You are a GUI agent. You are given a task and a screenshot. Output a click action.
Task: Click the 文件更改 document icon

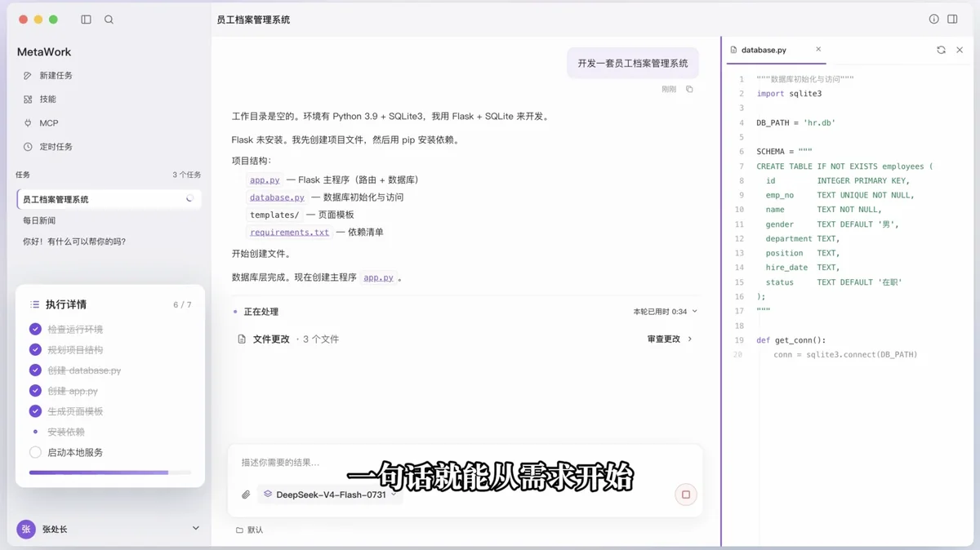(x=242, y=339)
